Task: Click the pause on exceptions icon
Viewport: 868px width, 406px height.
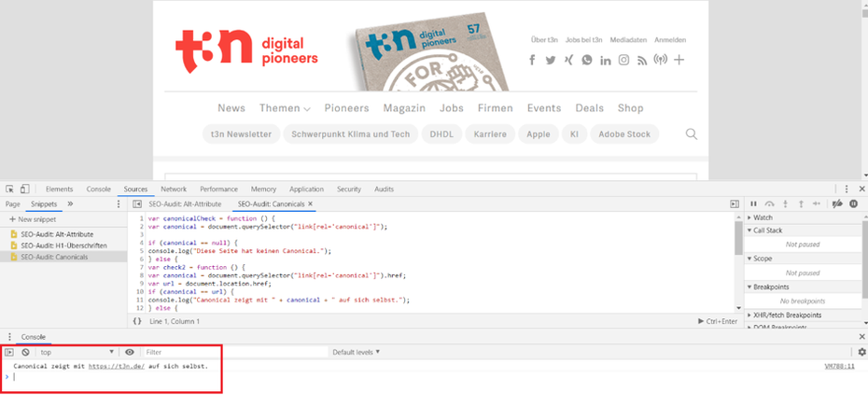Action: (853, 203)
